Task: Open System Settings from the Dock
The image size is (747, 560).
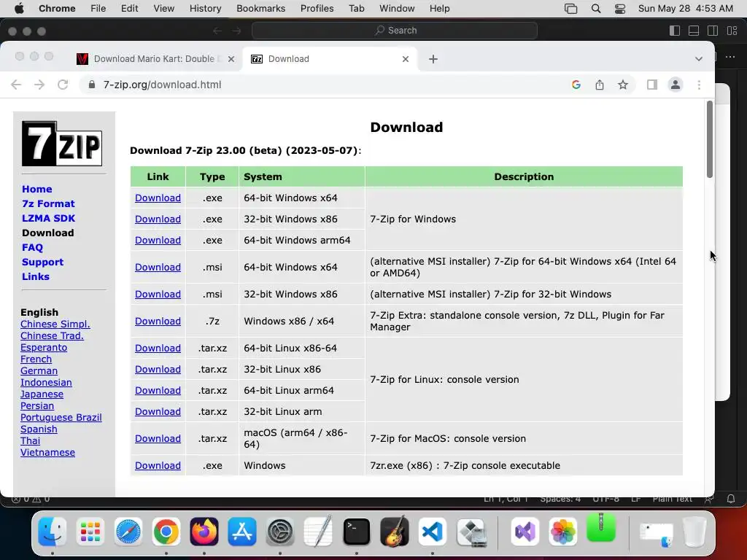Action: pos(280,532)
